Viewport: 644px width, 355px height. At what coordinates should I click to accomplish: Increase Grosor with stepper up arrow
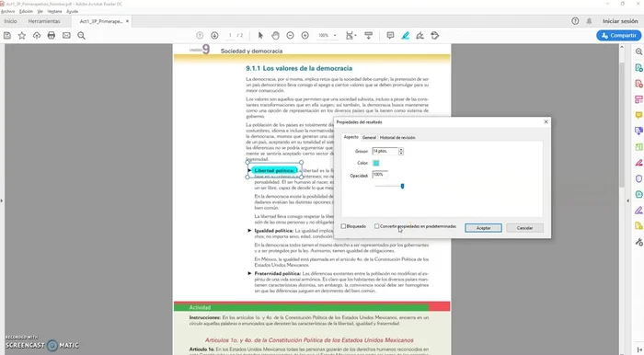(x=401, y=149)
